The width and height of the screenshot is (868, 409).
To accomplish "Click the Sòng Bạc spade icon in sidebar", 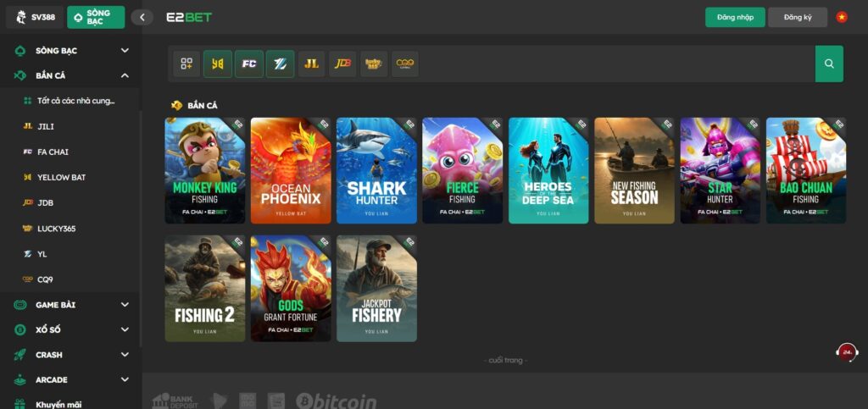I will tap(20, 51).
